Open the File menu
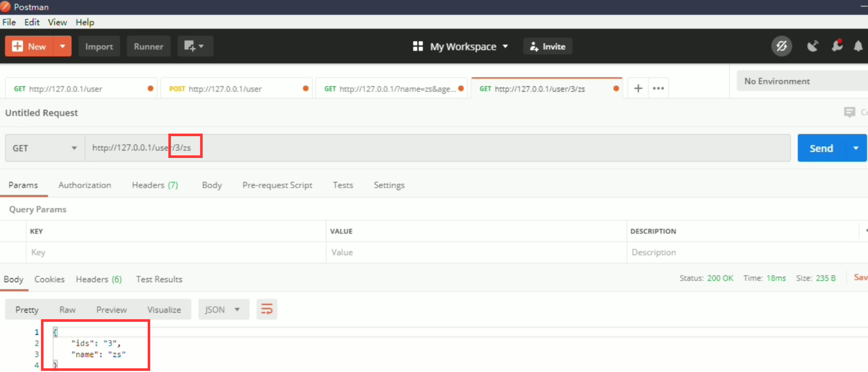Image resolution: width=868 pixels, height=372 pixels. 9,22
